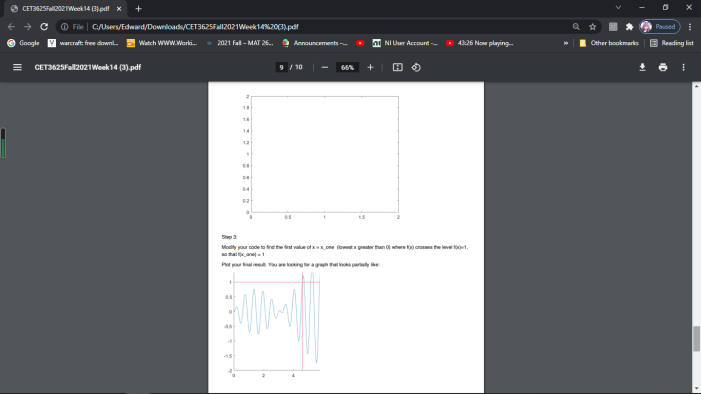Click the page number input field

281,68
